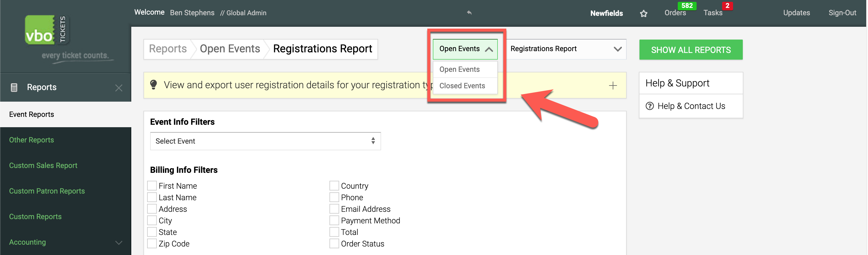This screenshot has width=868, height=255.
Task: Go to Custom Patron Reports
Action: tap(47, 191)
